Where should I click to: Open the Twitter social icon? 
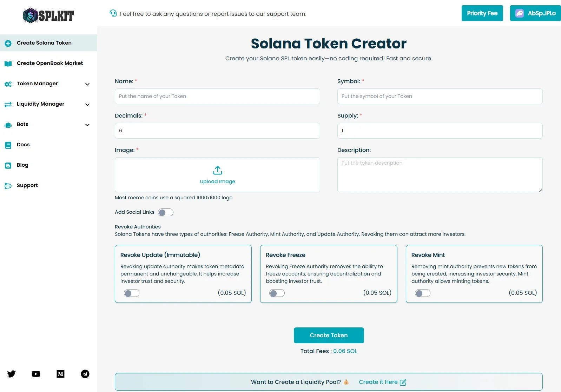click(11, 374)
